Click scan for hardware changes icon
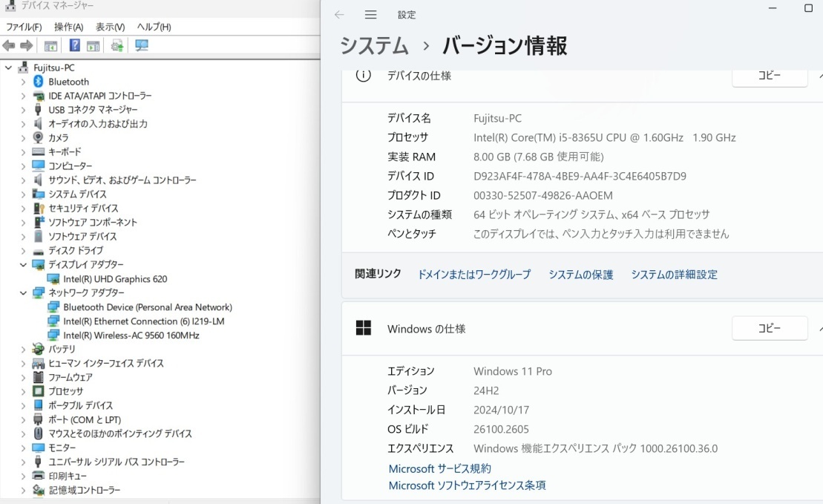 pos(141,46)
